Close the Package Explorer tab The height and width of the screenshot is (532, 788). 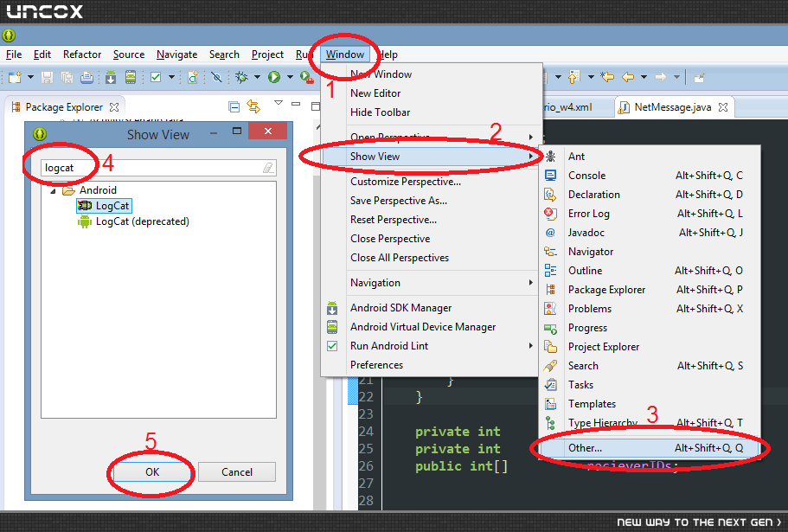point(114,107)
